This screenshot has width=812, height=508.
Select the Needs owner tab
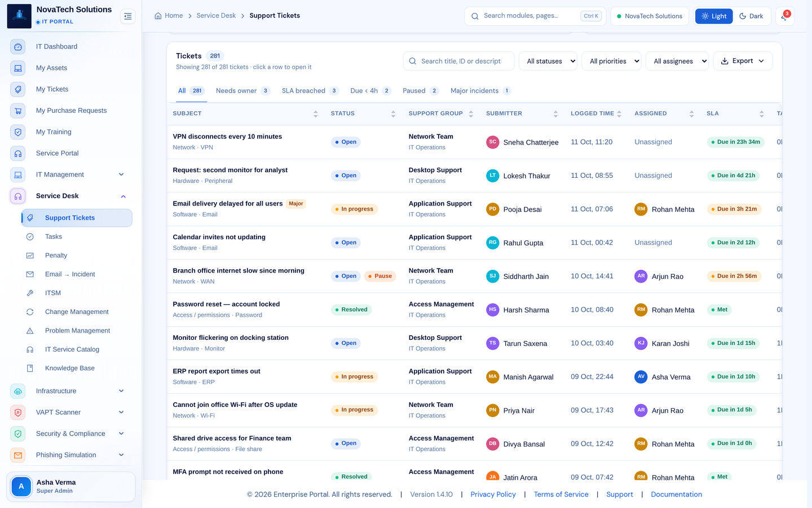pos(243,91)
